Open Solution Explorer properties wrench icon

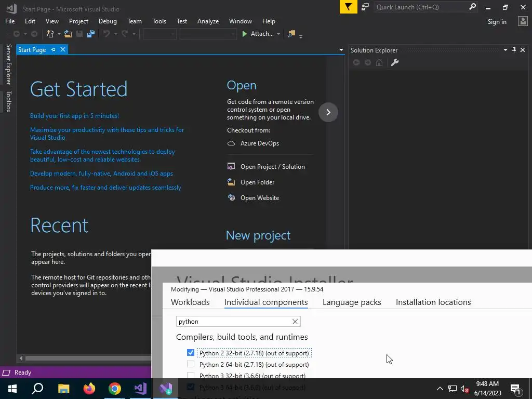pyautogui.click(x=395, y=62)
